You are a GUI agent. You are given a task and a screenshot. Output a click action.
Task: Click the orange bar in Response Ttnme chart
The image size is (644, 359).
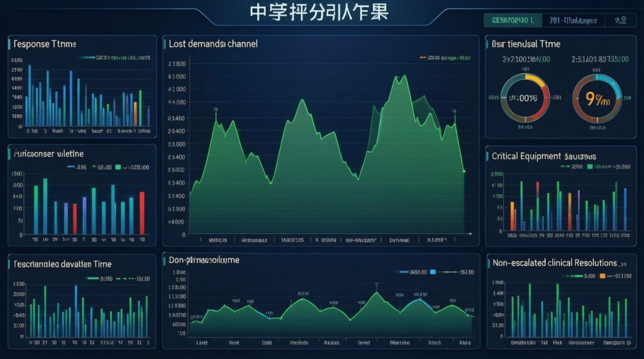pyautogui.click(x=135, y=114)
